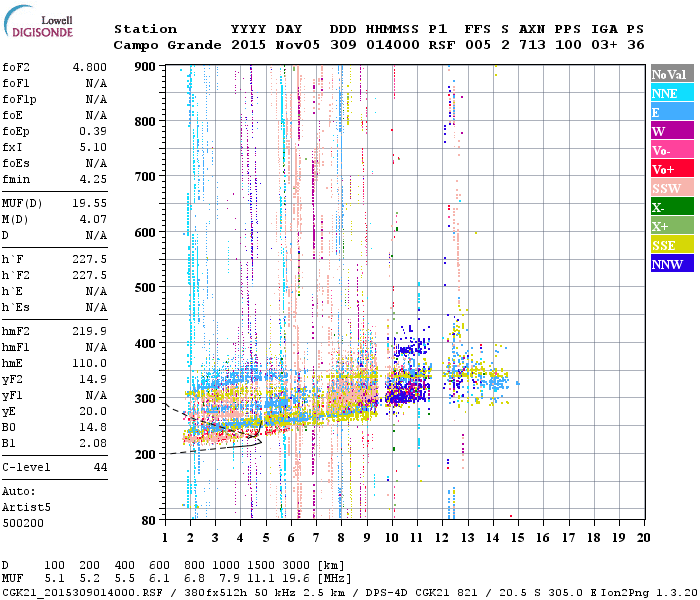Select the D distance 3000 entry

[296, 565]
